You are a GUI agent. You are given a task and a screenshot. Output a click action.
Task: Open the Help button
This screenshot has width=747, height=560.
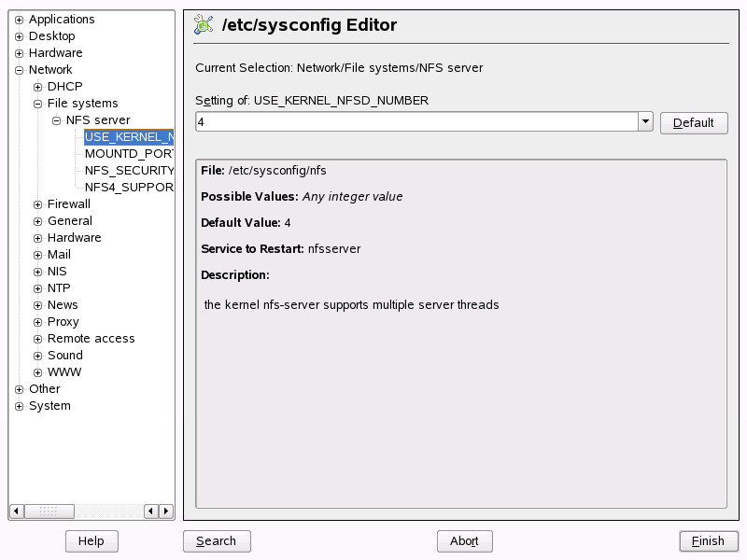92,541
